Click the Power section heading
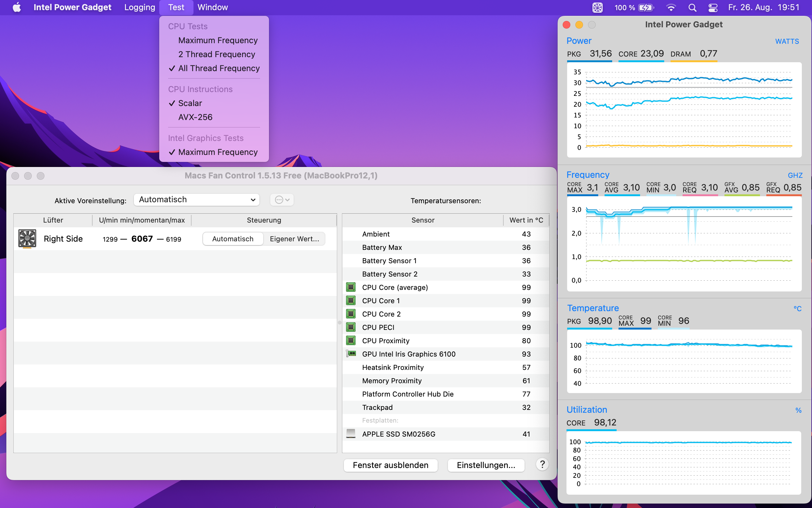Image resolution: width=812 pixels, height=508 pixels. point(579,41)
